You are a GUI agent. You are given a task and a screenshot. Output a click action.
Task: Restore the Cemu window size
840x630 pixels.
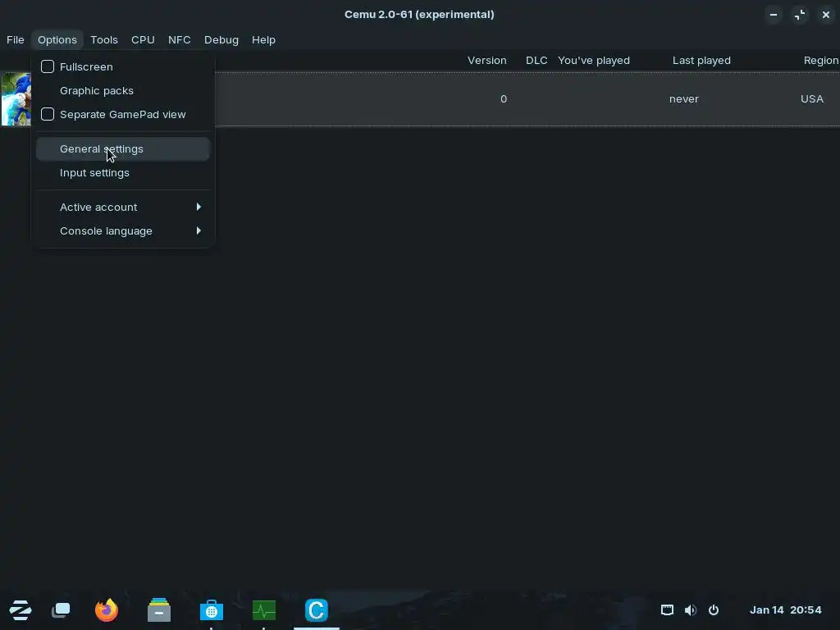[800, 15]
